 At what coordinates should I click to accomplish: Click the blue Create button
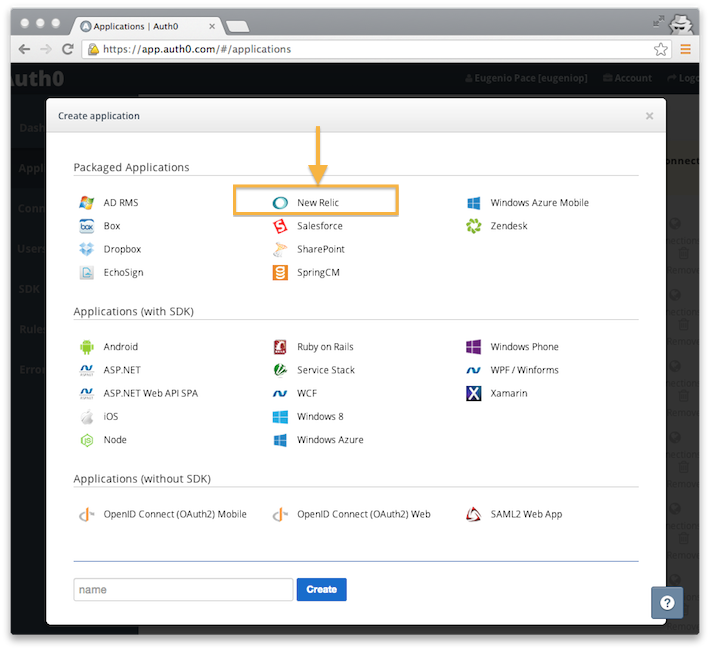point(321,589)
